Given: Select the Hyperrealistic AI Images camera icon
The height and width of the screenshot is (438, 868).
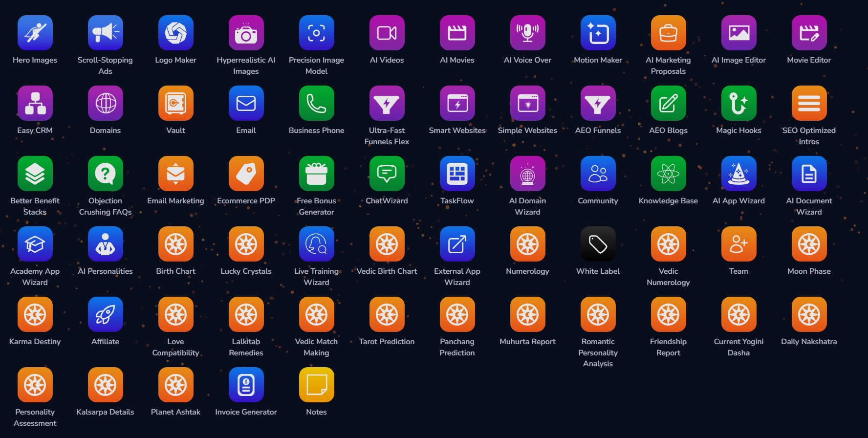Looking at the screenshot, I should pyautogui.click(x=246, y=33).
